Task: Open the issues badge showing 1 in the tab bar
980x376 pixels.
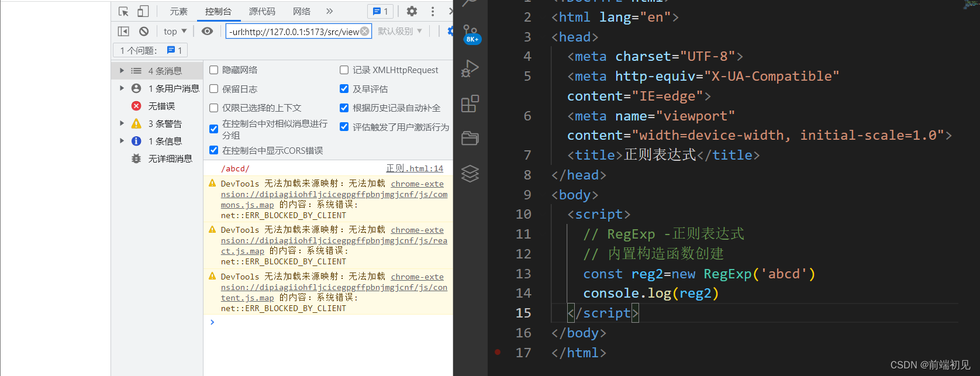Action: tap(380, 11)
